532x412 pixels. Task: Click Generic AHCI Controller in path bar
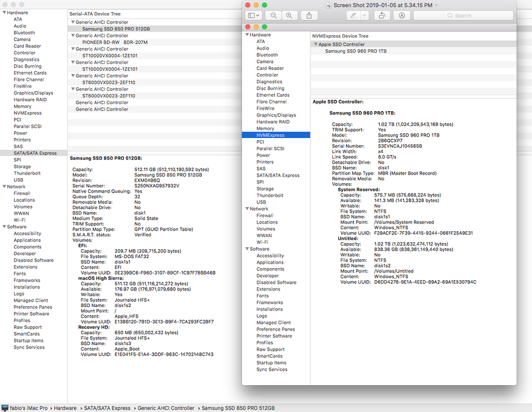[x=165, y=408]
